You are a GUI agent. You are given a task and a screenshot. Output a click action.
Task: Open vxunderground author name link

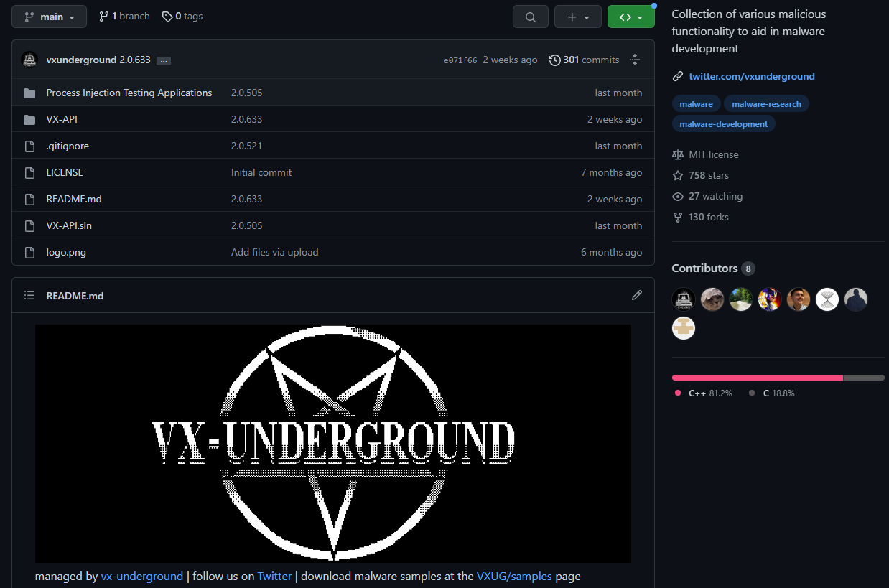pyautogui.click(x=81, y=60)
